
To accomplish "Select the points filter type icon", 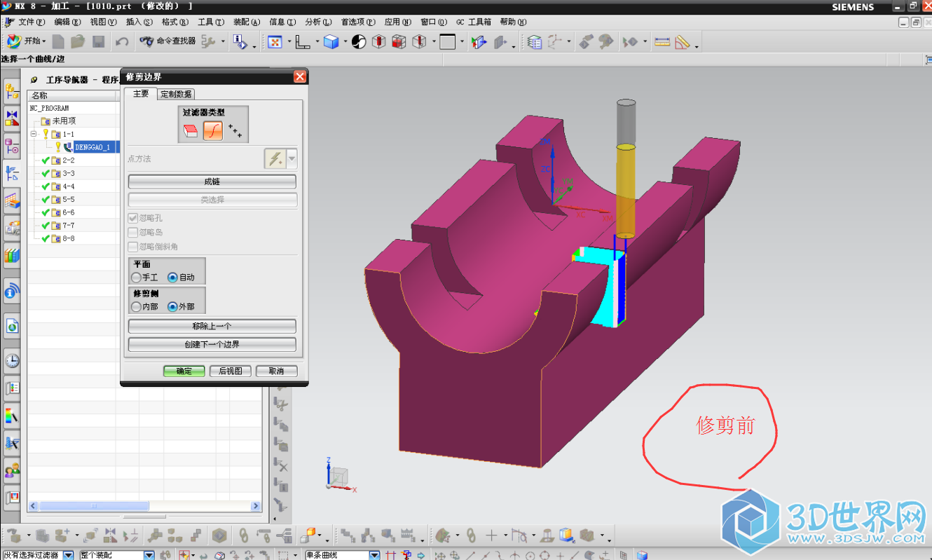I will [x=235, y=130].
